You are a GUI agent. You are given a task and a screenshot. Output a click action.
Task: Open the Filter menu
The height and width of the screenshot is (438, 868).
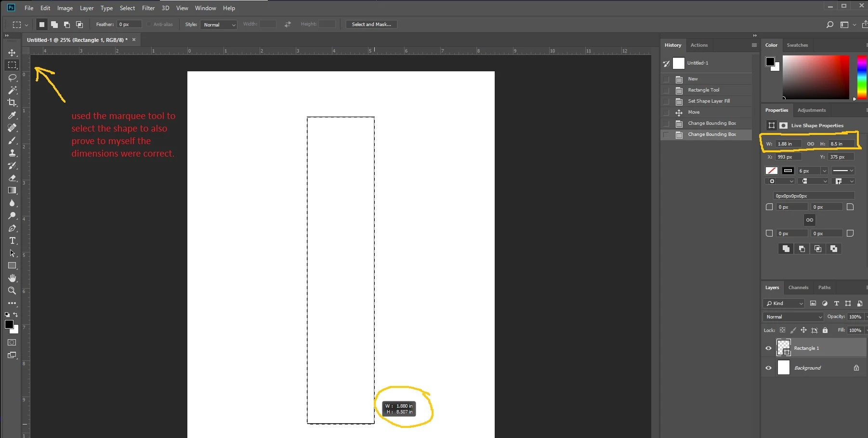coord(148,8)
